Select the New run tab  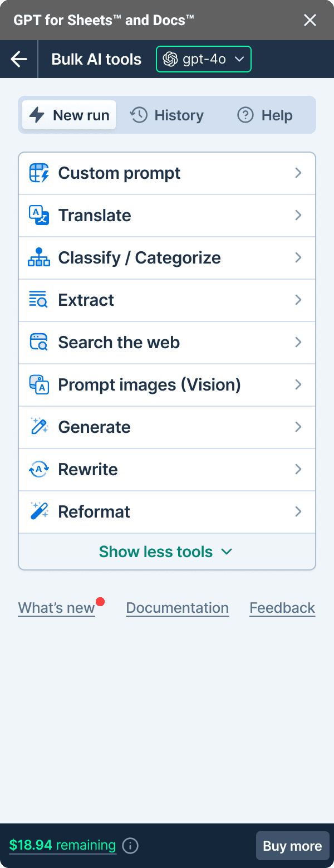tap(70, 115)
